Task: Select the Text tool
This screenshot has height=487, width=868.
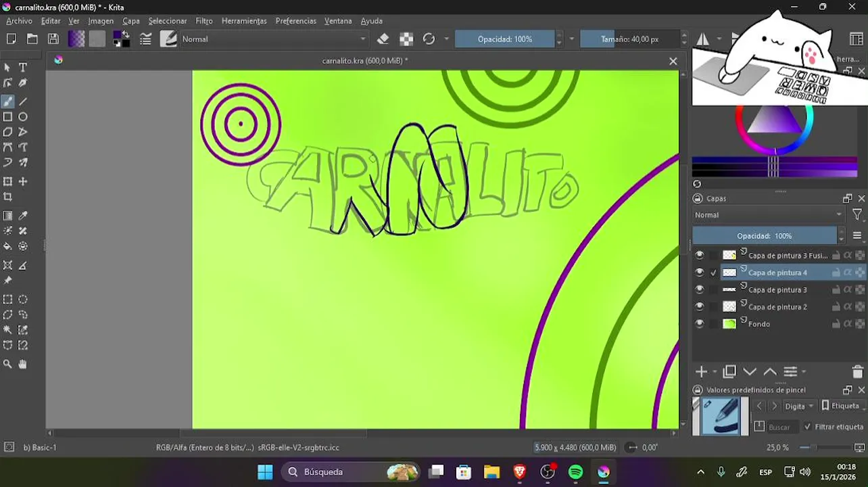Action: pyautogui.click(x=23, y=68)
